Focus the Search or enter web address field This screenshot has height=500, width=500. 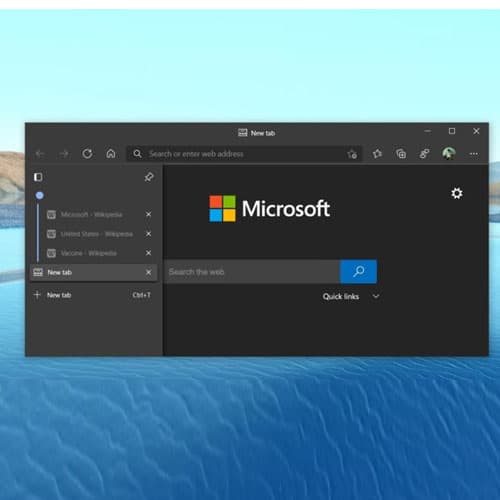point(243,154)
